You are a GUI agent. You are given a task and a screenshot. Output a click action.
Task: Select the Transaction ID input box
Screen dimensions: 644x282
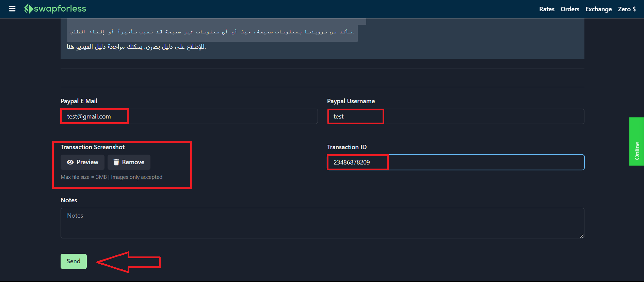[455, 162]
